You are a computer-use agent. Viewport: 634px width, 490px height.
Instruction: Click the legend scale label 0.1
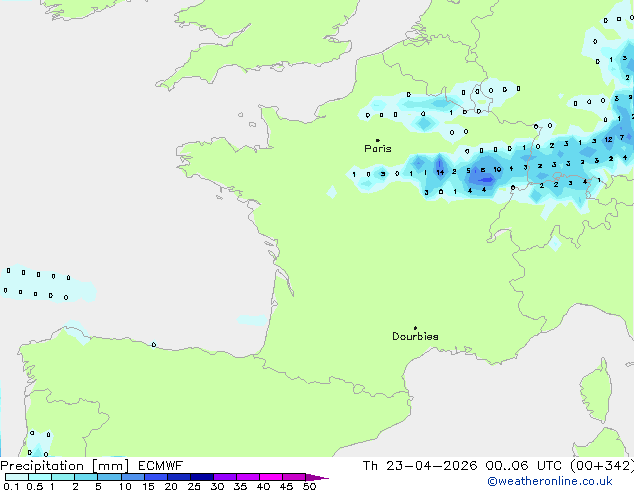tap(11, 486)
